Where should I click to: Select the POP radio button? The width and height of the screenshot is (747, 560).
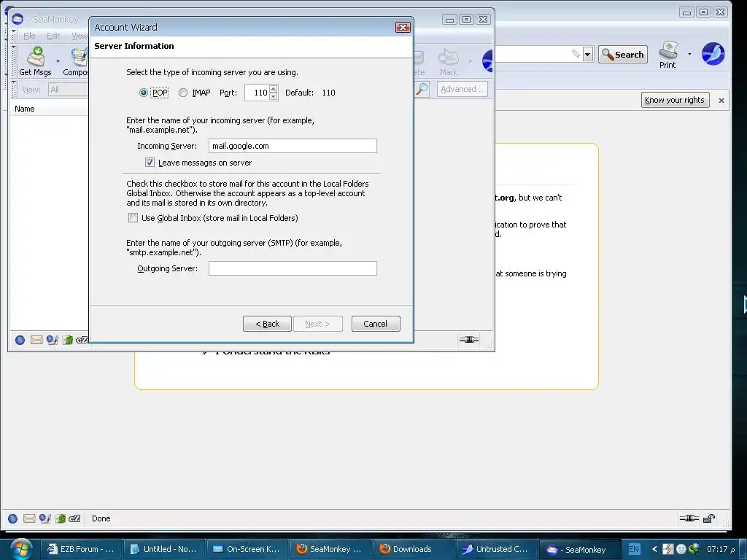143,93
